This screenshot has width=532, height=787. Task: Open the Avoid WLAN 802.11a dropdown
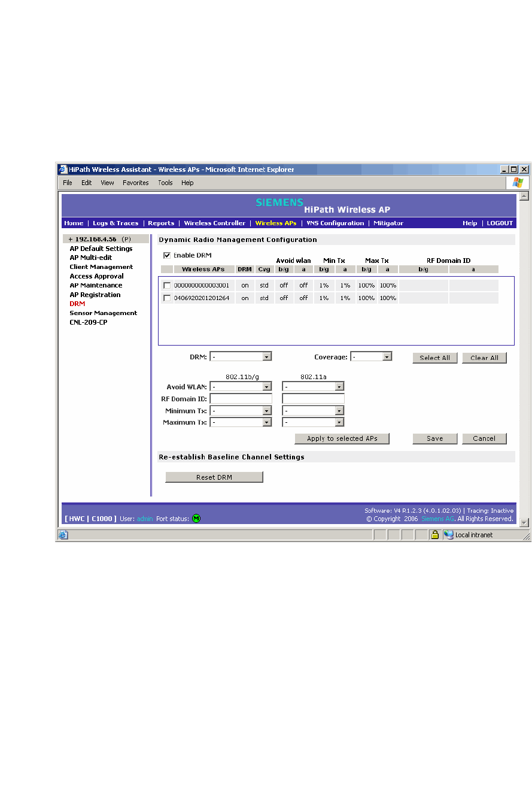313,386
